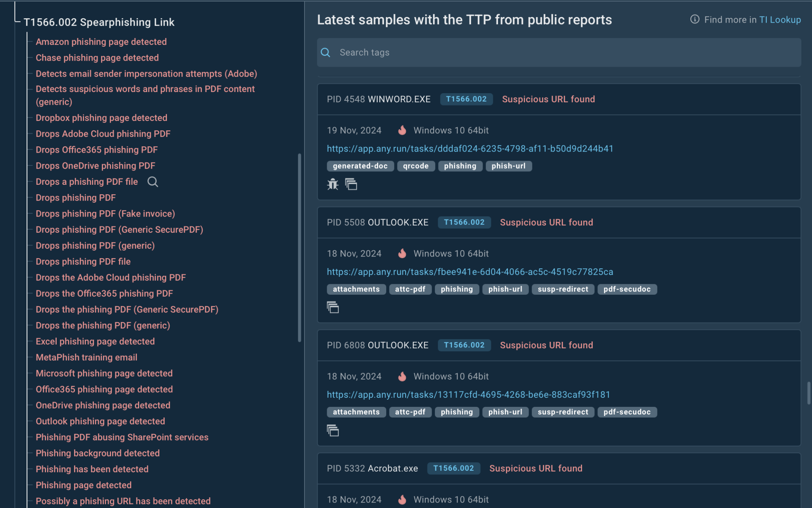Click inside the Search tags input field

(x=476, y=52)
